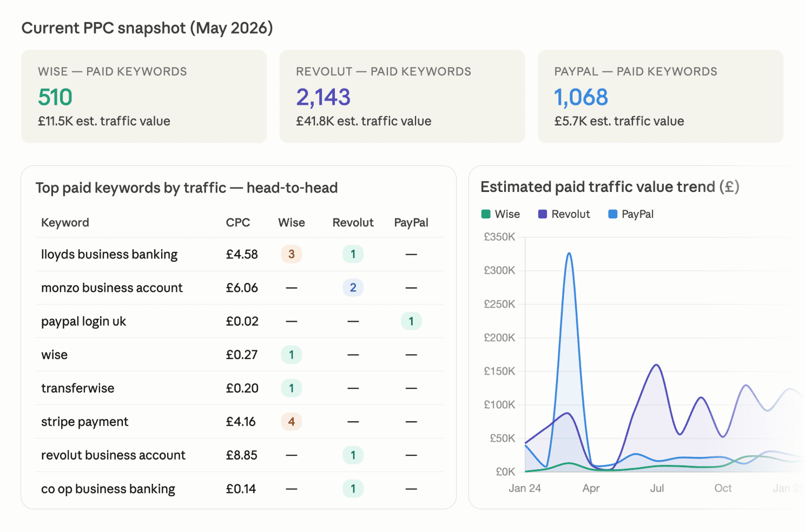Image resolution: width=805 pixels, height=532 pixels.
Task: Select the "paypal login uk" keyword
Action: coord(83,322)
